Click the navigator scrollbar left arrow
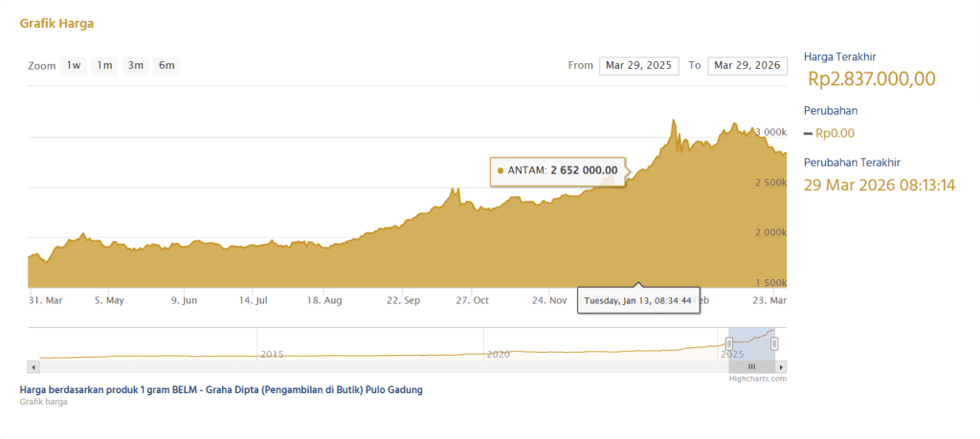The width and height of the screenshot is (980, 439). click(33, 366)
